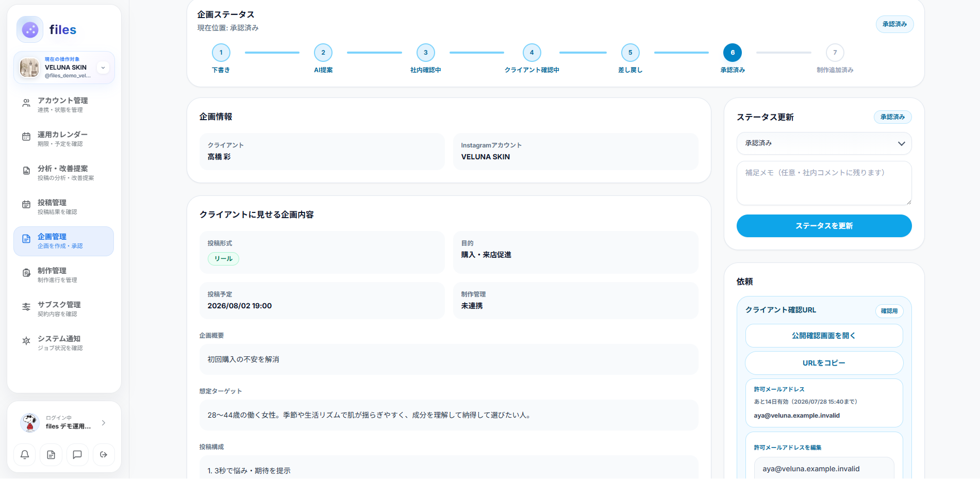The image size is (980, 479).
Task: Click the 未連携 production status text
Action: tap(472, 306)
